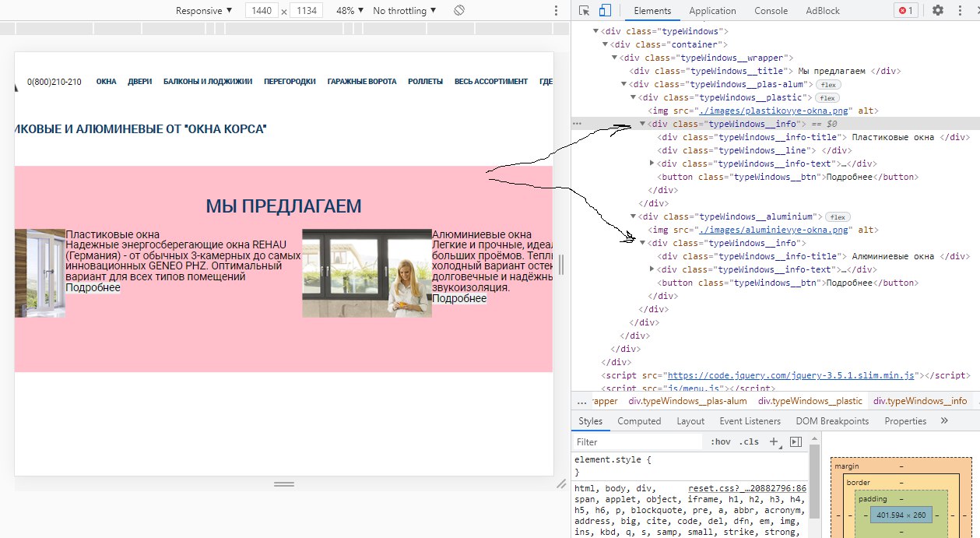Switch to the Console tab

pos(771,11)
